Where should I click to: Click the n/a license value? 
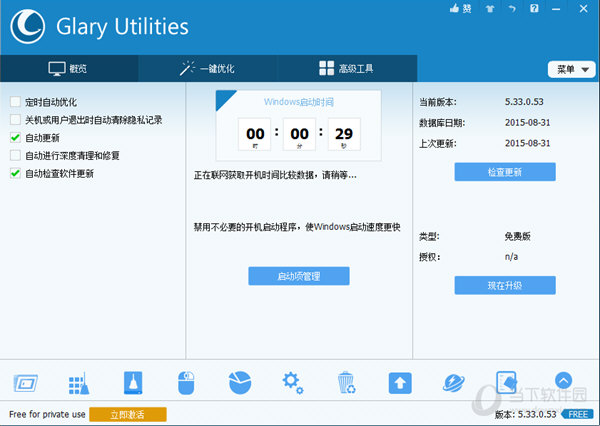click(511, 256)
